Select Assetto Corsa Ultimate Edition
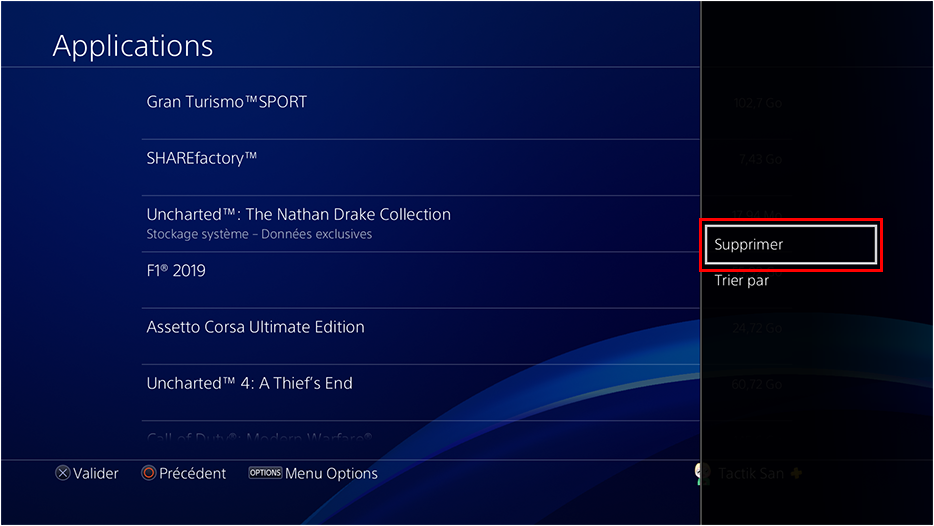 pos(420,337)
